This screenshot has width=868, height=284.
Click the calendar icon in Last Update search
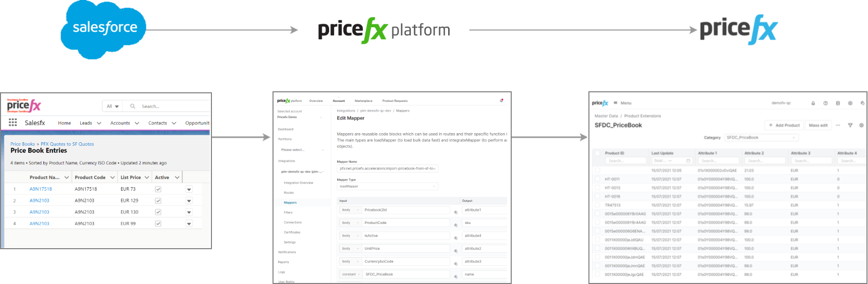[x=688, y=160]
